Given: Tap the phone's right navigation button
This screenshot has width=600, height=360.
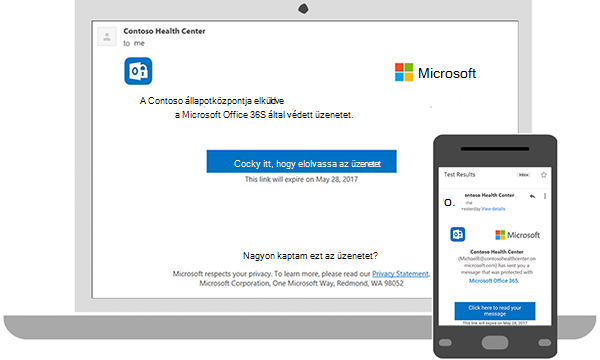Looking at the screenshot, I should coord(545,342).
